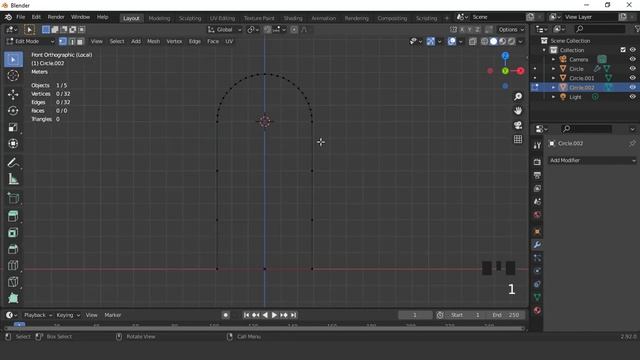The image size is (640, 360).
Task: Select the Cursor tool
Action: (x=13, y=76)
